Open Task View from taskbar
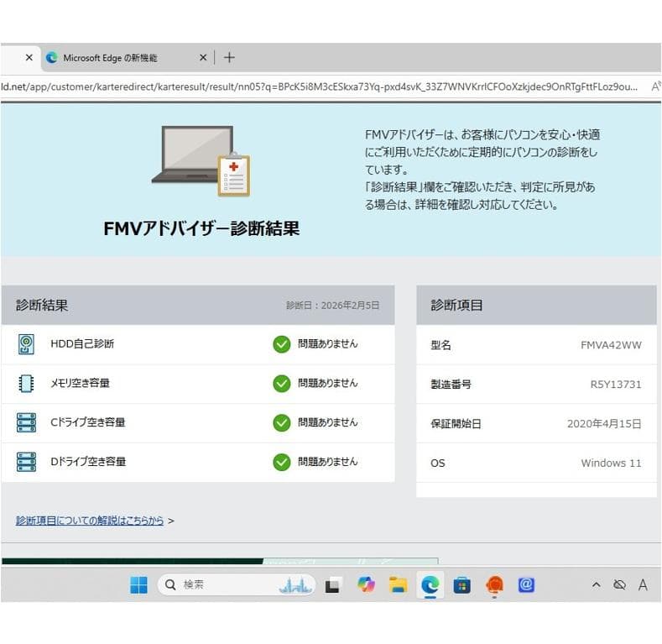The image size is (662, 644). pos(332,585)
